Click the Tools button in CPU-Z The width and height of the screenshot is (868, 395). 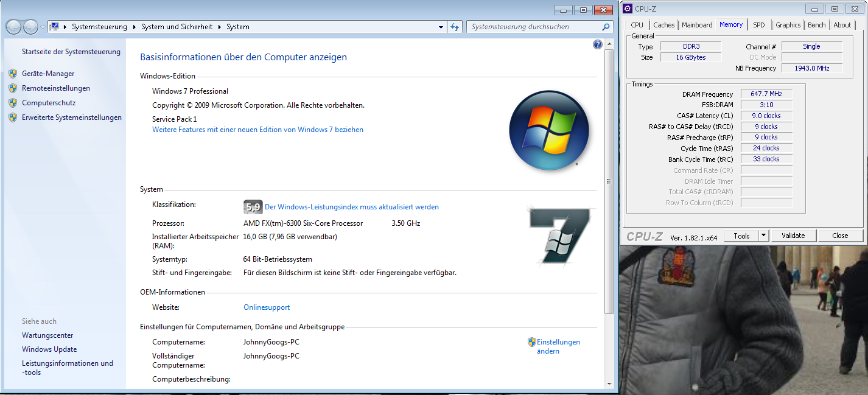tap(741, 236)
